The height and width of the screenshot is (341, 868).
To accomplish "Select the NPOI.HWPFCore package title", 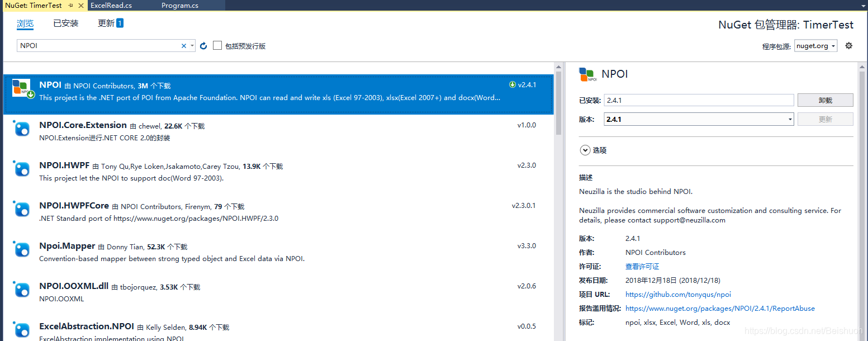I will point(74,206).
